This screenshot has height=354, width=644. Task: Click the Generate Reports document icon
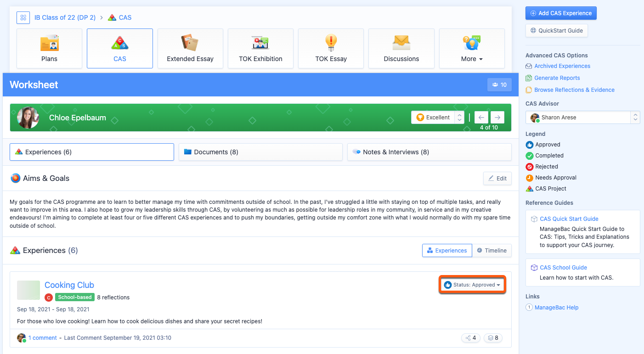coord(529,78)
